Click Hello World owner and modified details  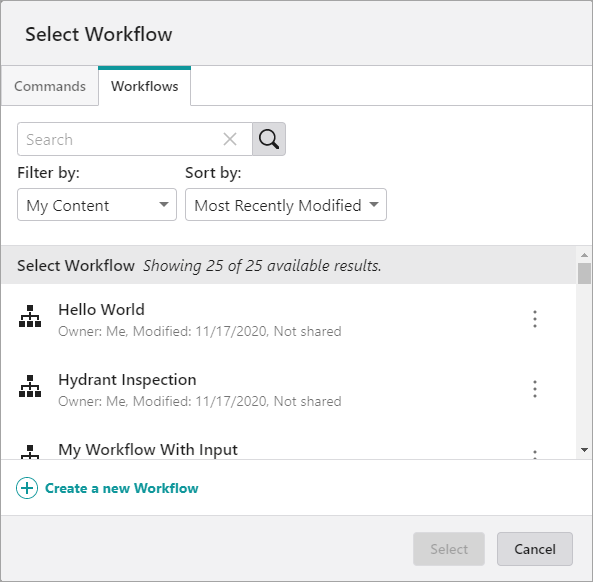(200, 331)
